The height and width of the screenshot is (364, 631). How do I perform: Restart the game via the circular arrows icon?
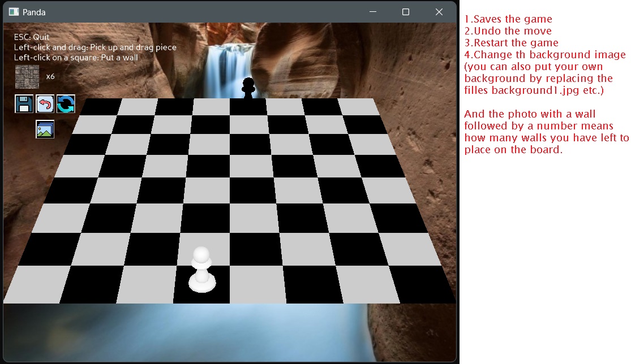pos(66,103)
